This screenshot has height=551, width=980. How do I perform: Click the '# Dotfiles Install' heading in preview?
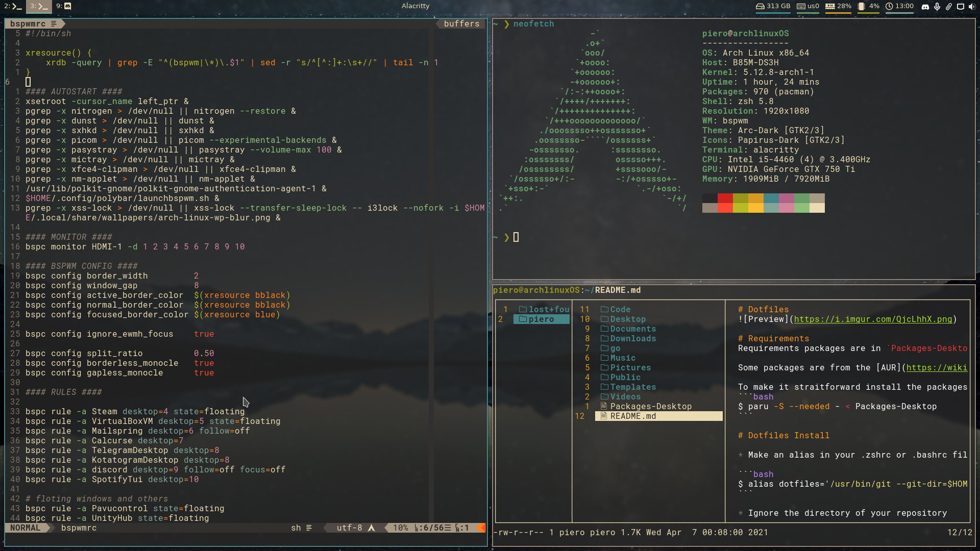tap(783, 435)
